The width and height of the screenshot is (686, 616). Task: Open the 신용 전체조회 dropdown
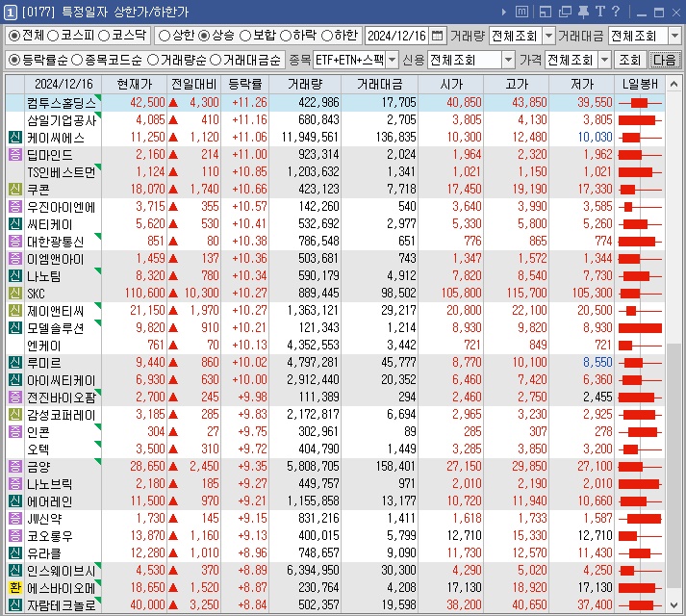point(508,60)
